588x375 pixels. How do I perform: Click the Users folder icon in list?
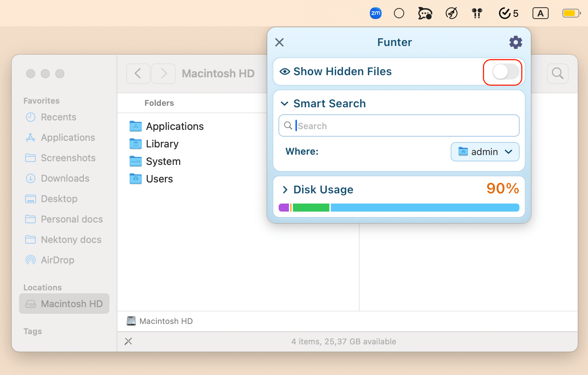[136, 179]
